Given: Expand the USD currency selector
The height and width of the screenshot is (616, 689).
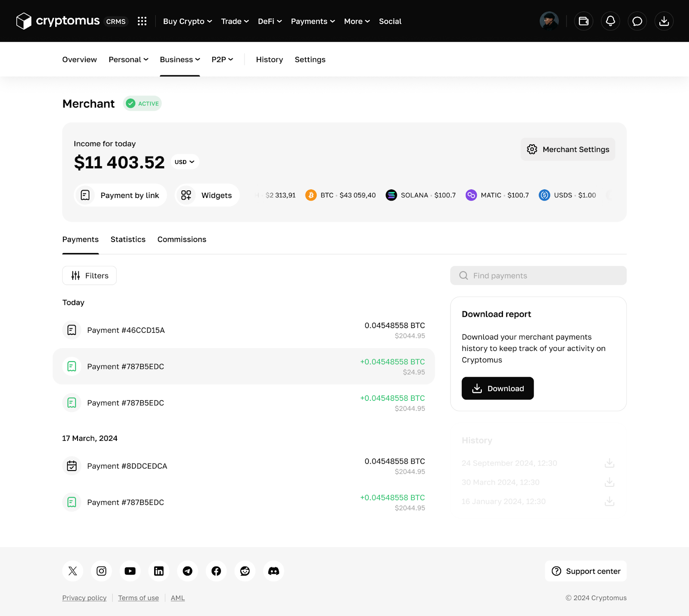Looking at the screenshot, I should [x=185, y=162].
